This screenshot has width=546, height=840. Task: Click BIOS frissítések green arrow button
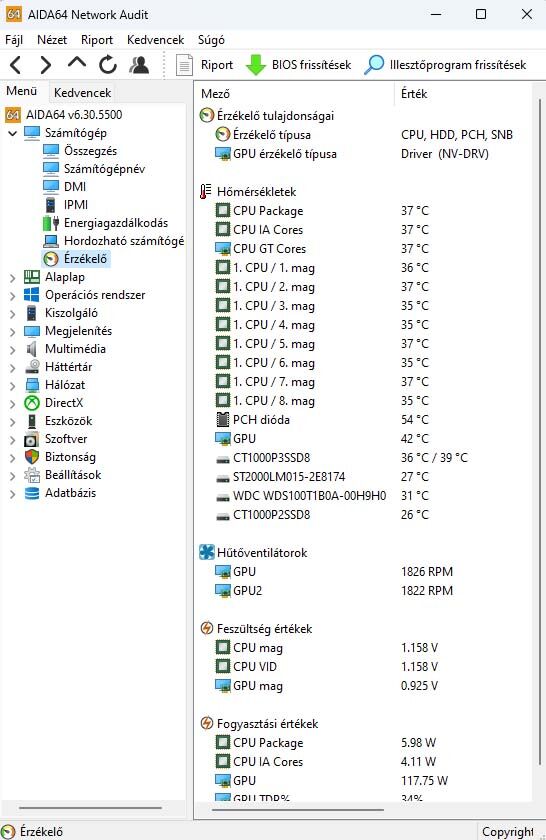tap(298, 65)
